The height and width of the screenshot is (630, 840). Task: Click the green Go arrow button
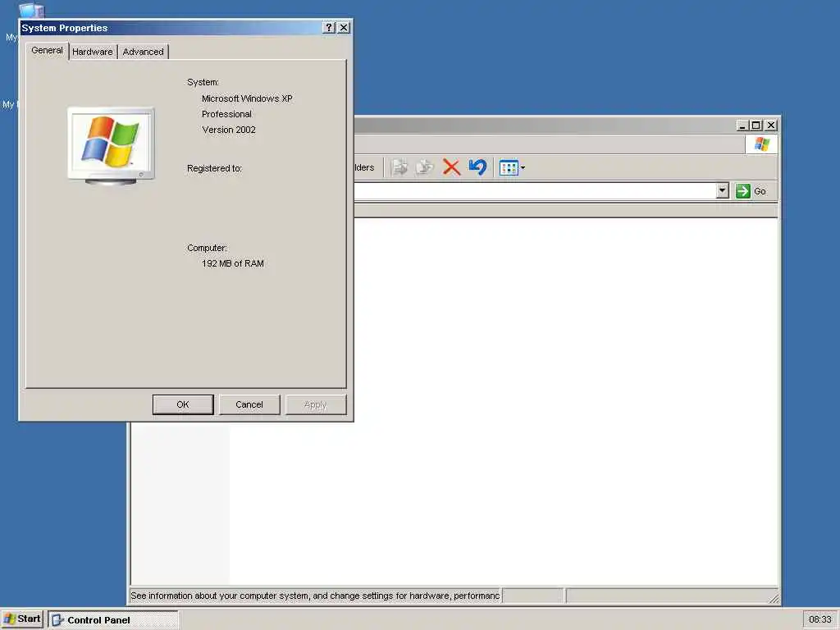point(743,190)
